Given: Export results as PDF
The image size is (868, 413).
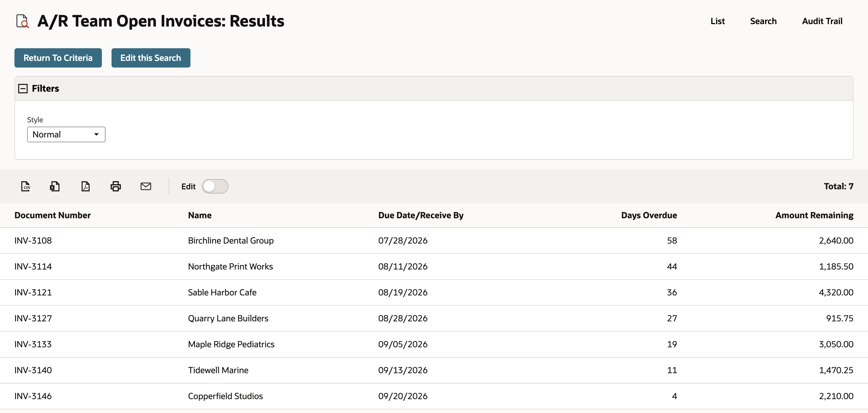Looking at the screenshot, I should (86, 186).
